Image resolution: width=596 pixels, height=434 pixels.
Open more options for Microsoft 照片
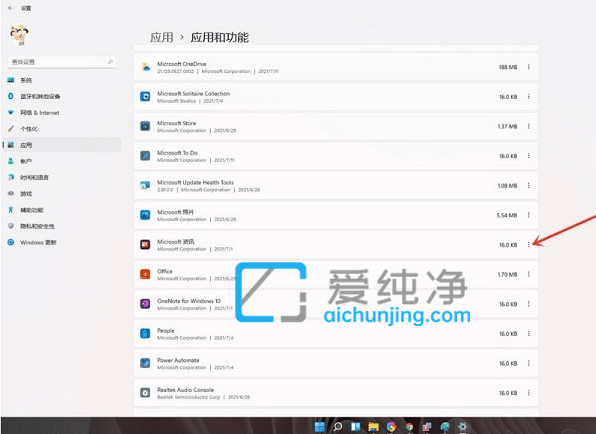529,215
